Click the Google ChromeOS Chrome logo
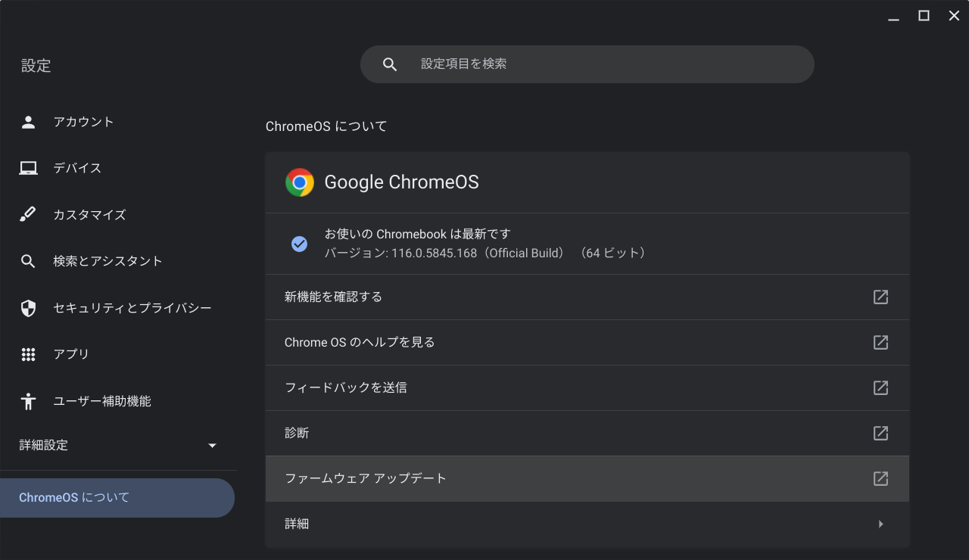The image size is (969, 560). 300,182
